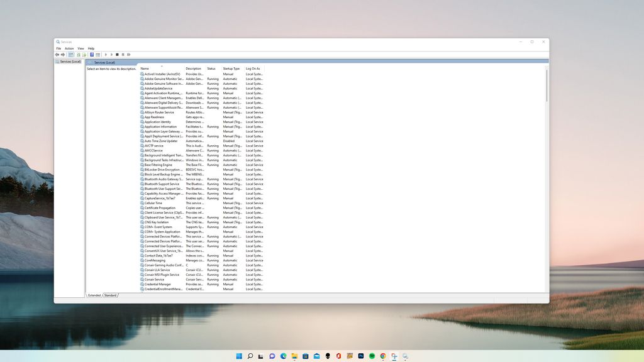The image size is (644, 362).
Task: Open the Action menu
Action: pos(69,48)
